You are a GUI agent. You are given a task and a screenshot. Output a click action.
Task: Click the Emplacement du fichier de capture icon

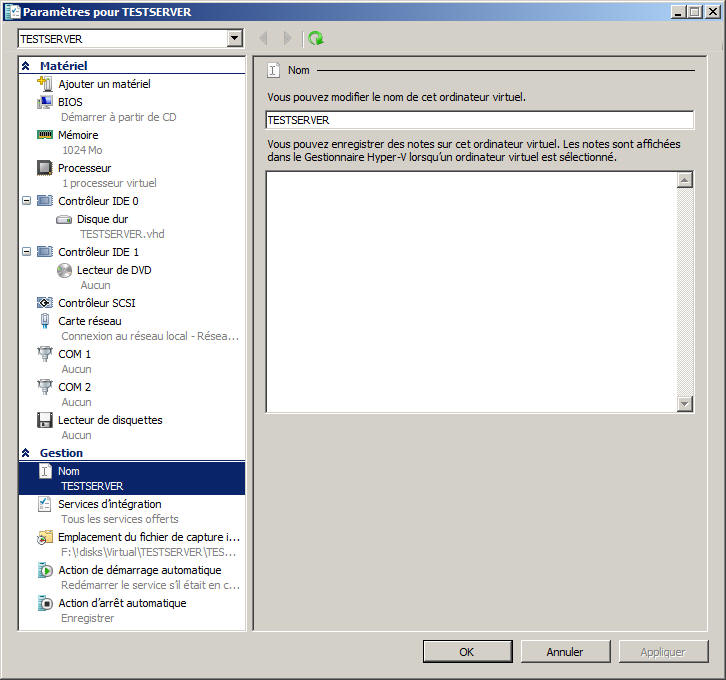click(x=44, y=537)
